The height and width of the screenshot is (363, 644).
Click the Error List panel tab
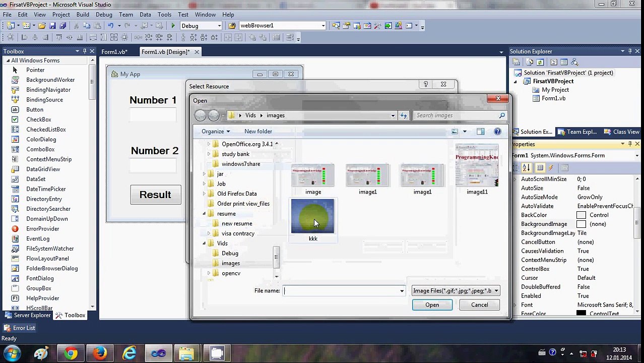[20, 328]
